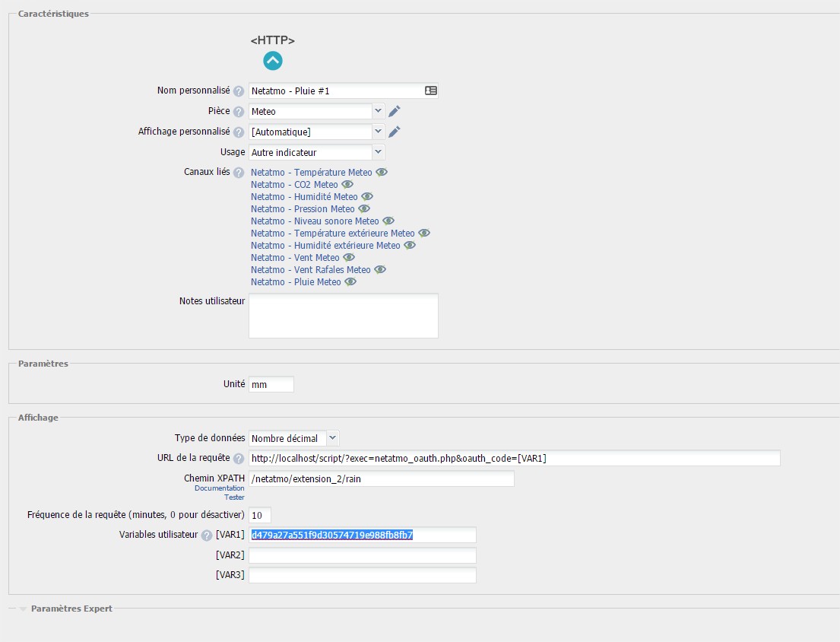The height and width of the screenshot is (642, 840).
Task: Click the Tester link under Chemin XPATH
Action: (x=234, y=497)
